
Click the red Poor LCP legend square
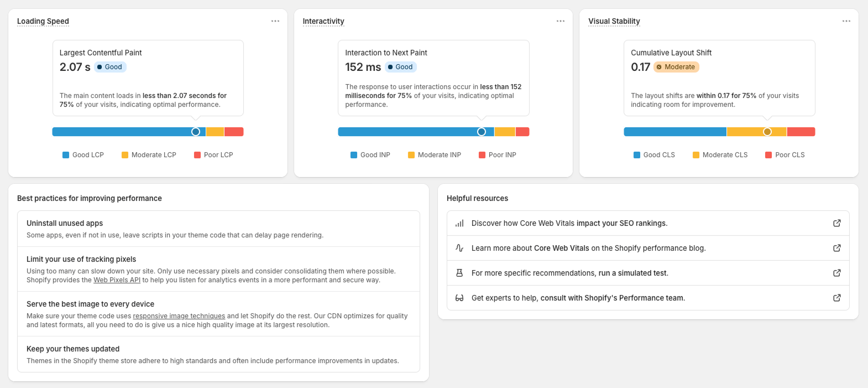pyautogui.click(x=197, y=155)
